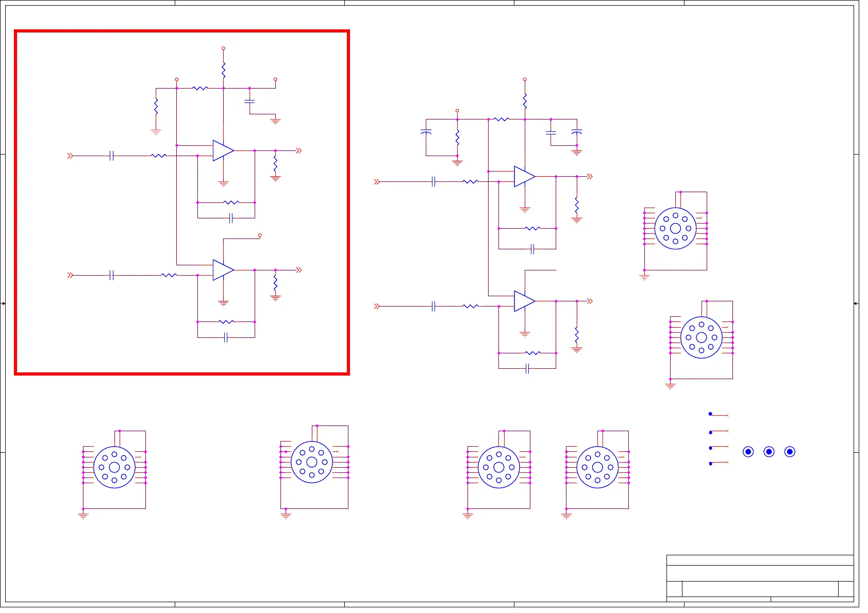Select the upper input coupling capacitor, left circuit
868x613 pixels.
pos(111,156)
